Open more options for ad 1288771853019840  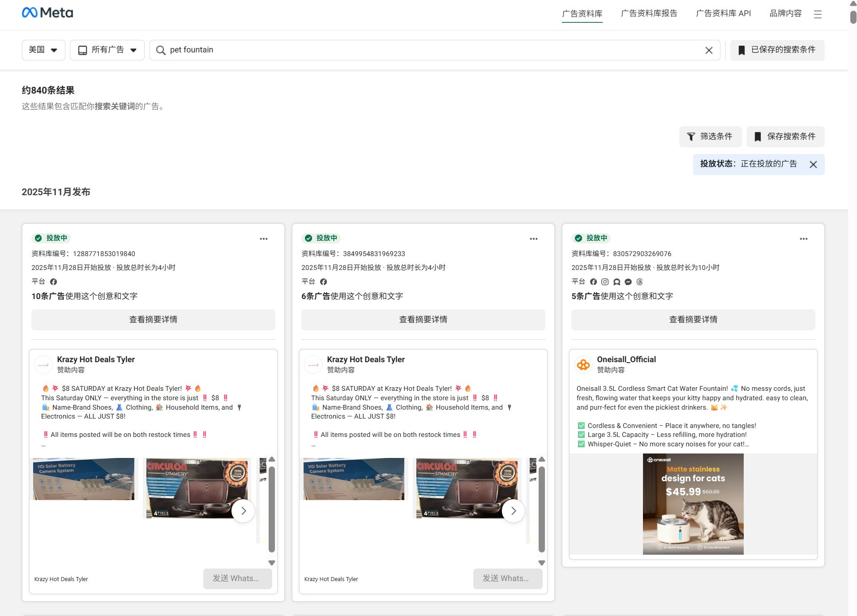(x=264, y=239)
